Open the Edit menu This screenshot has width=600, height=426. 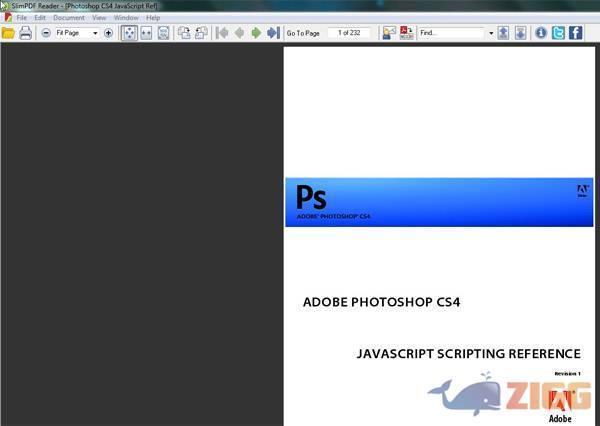[40, 18]
